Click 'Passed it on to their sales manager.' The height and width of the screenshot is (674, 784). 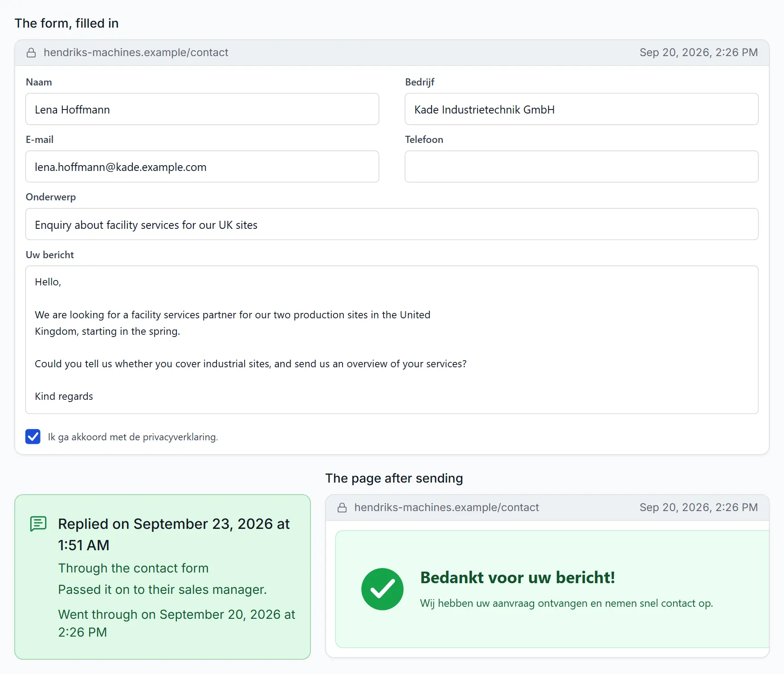162,589
